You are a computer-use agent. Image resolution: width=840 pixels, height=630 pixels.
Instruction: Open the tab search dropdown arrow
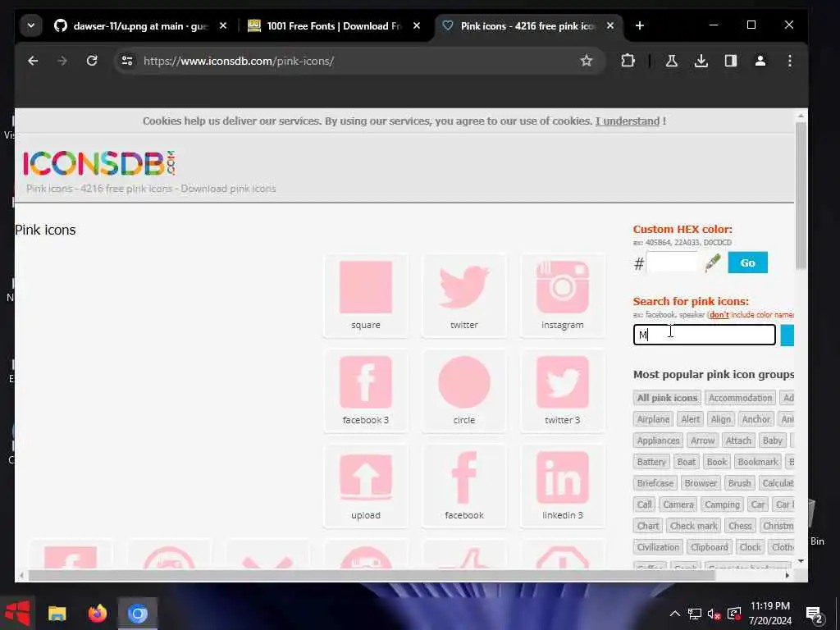[x=31, y=25]
